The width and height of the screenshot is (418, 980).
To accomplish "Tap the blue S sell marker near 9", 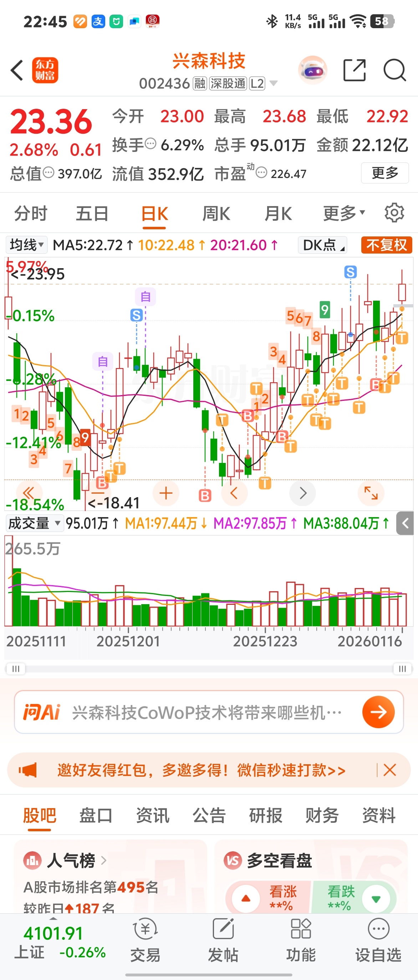I will tap(350, 272).
